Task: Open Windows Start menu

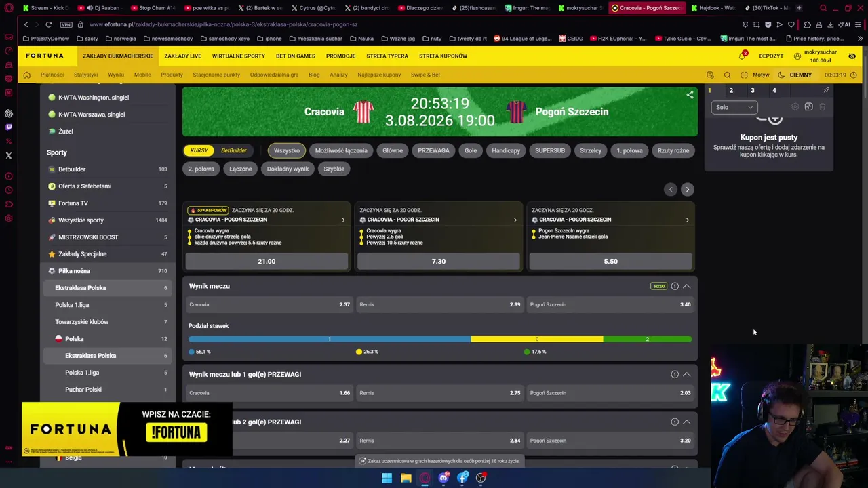Action: coord(387,478)
